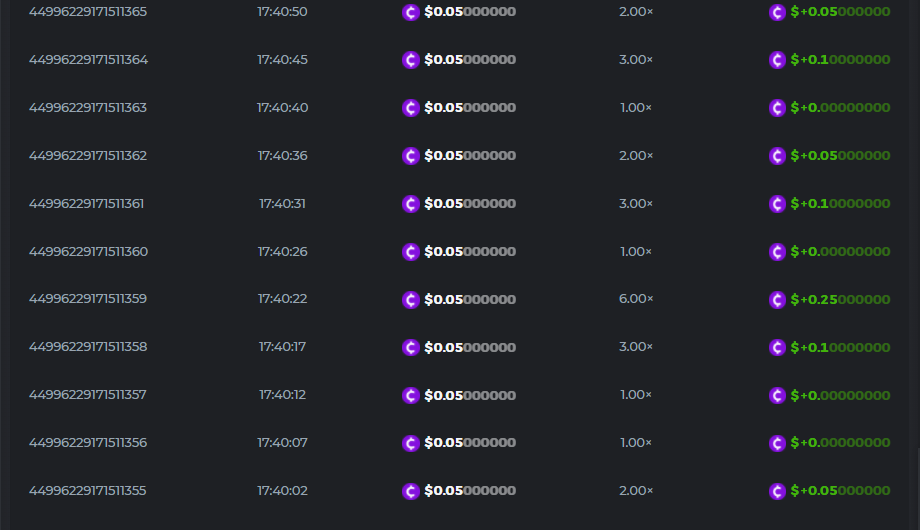The width and height of the screenshot is (920, 530).
Task: Click coin icon beside bet at 17:40:50
Action: 410,12
